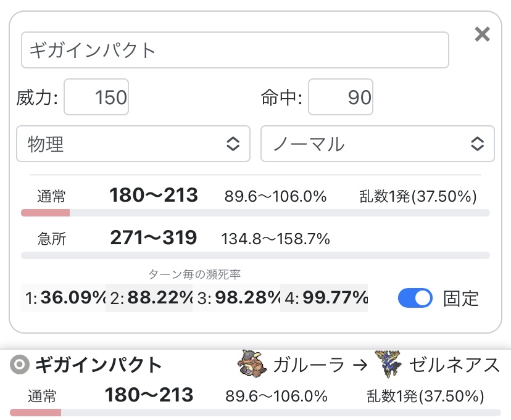511x420 pixels.
Task: Select turn 1 faint rate 36.09%
Action: [x=63, y=299]
